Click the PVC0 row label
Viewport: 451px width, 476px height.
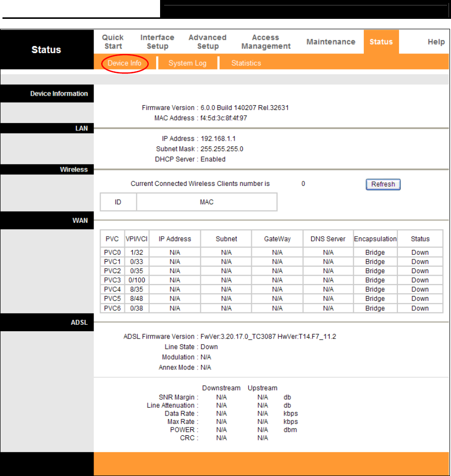pos(113,252)
